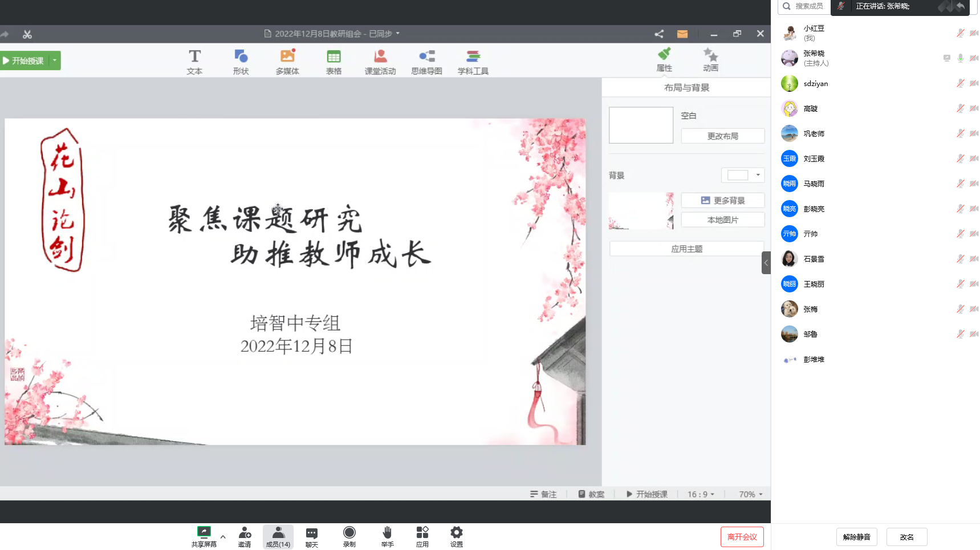Open the 文本 text tool
980x550 pixels.
point(194,62)
